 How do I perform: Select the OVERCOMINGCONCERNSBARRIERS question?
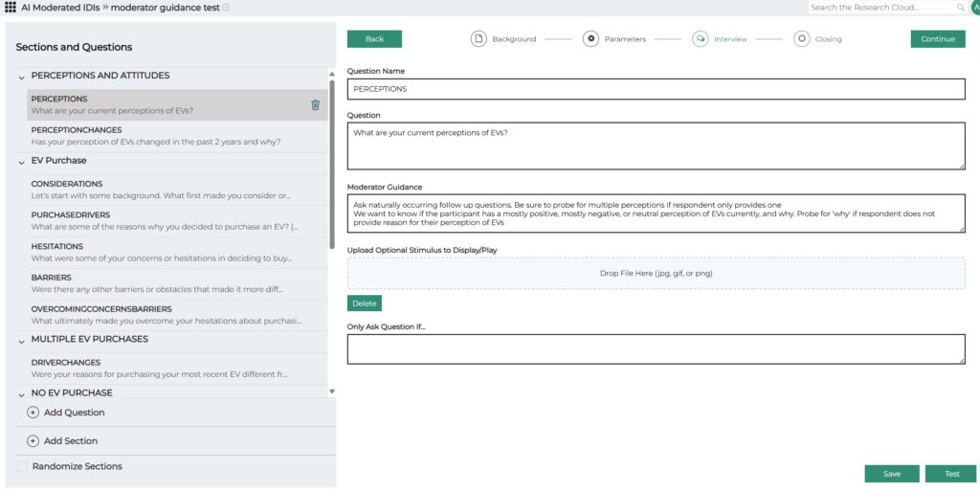click(177, 315)
